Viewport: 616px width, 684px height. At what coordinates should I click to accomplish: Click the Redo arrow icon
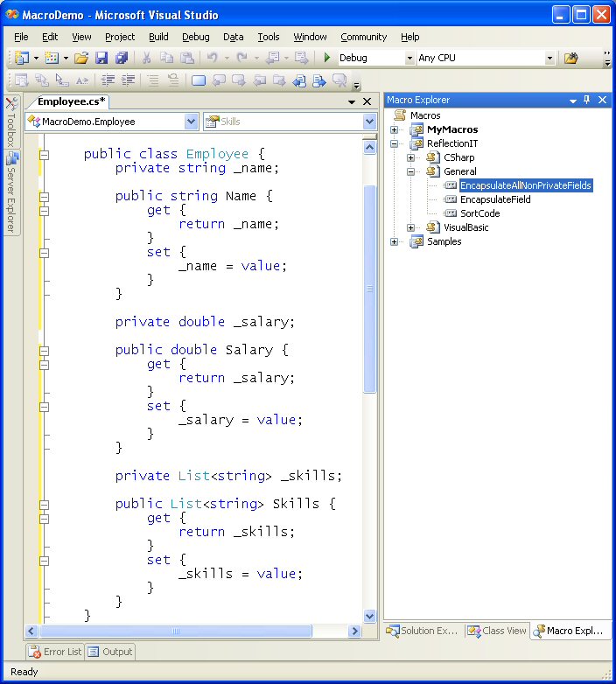(242, 58)
